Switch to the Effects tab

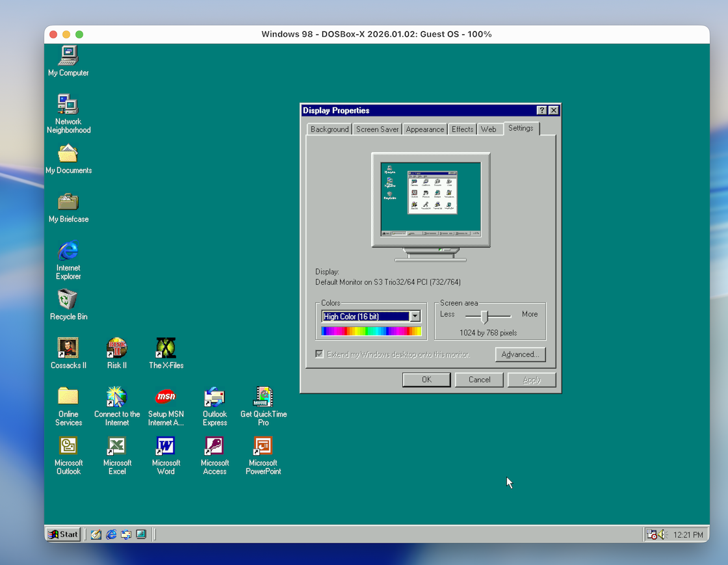pos(462,129)
